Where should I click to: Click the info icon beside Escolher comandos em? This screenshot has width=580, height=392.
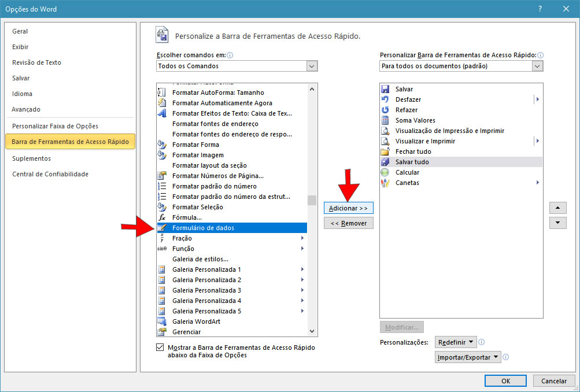click(x=230, y=55)
